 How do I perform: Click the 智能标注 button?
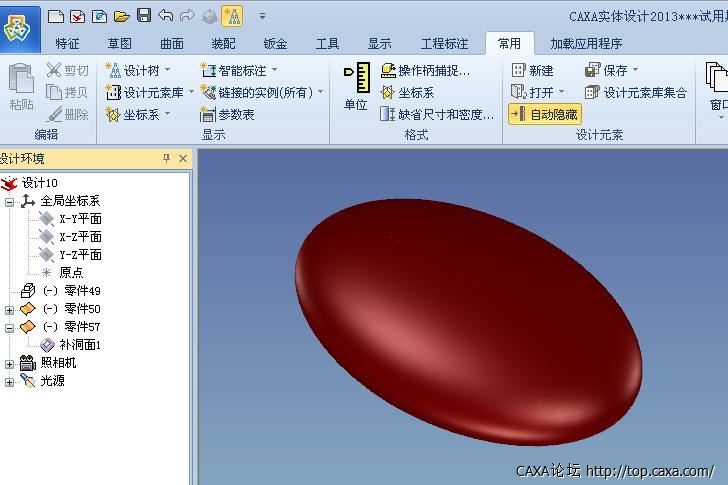click(x=234, y=71)
